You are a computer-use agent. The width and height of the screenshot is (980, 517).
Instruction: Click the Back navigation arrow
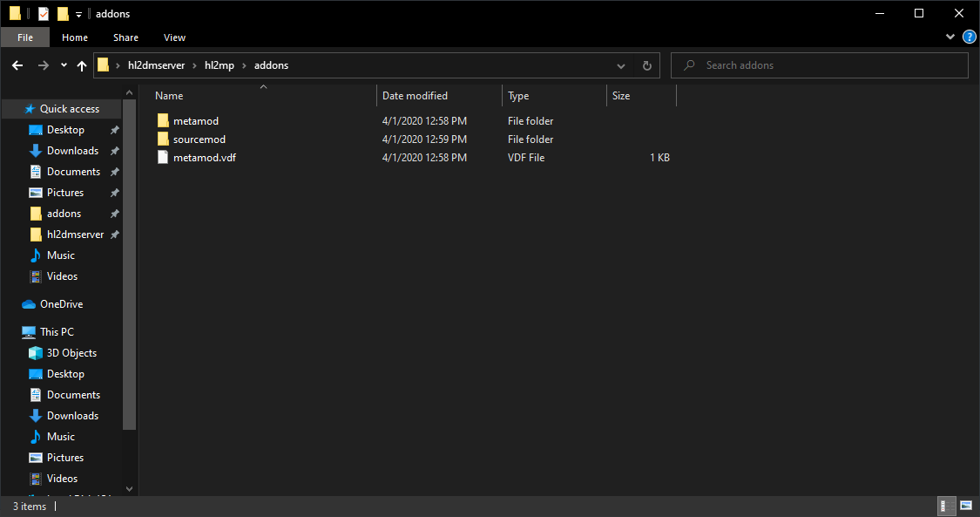coord(17,65)
